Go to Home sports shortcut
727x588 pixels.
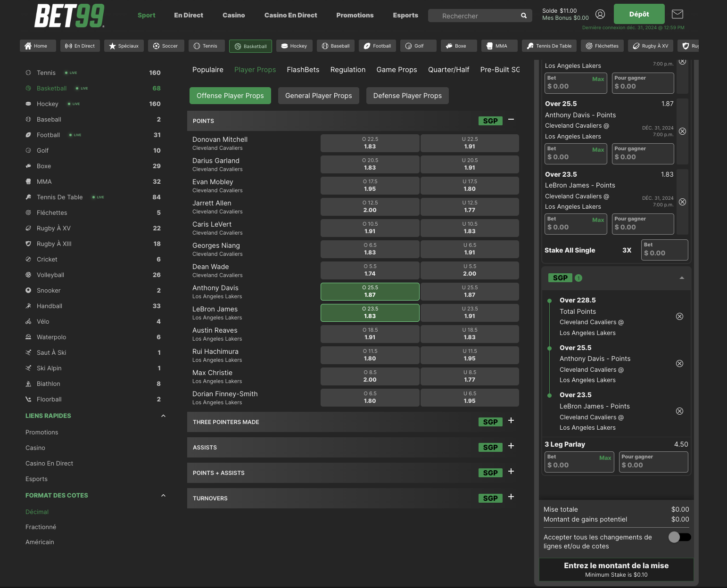click(x=38, y=46)
